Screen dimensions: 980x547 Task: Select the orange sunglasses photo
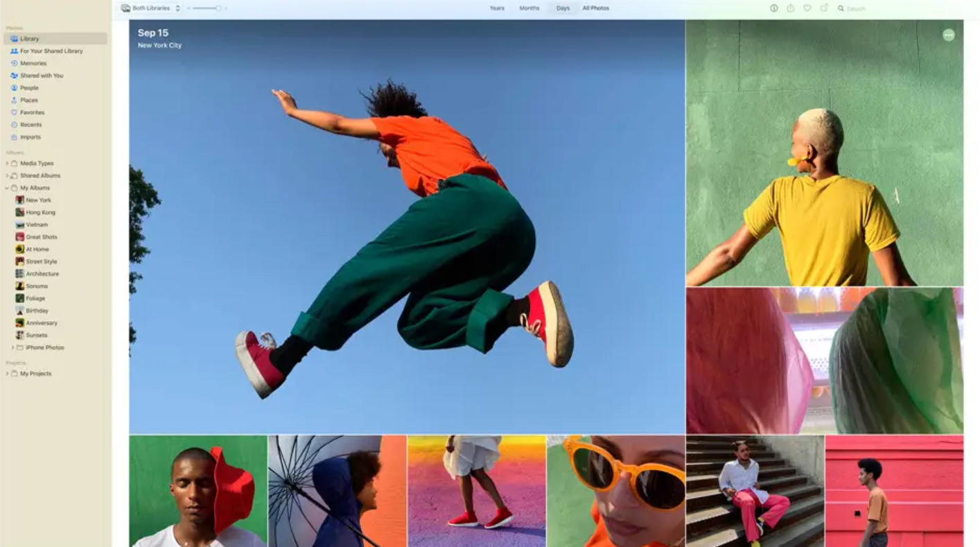(616, 492)
